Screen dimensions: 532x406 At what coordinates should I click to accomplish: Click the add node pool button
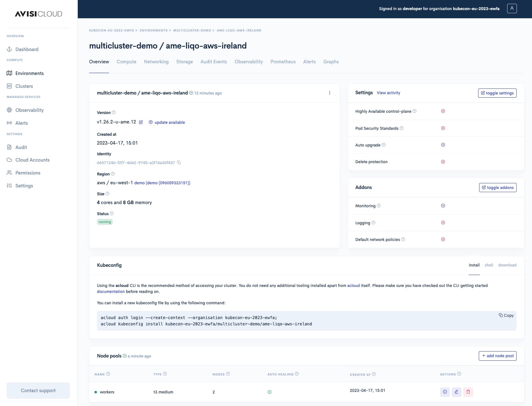(497, 356)
